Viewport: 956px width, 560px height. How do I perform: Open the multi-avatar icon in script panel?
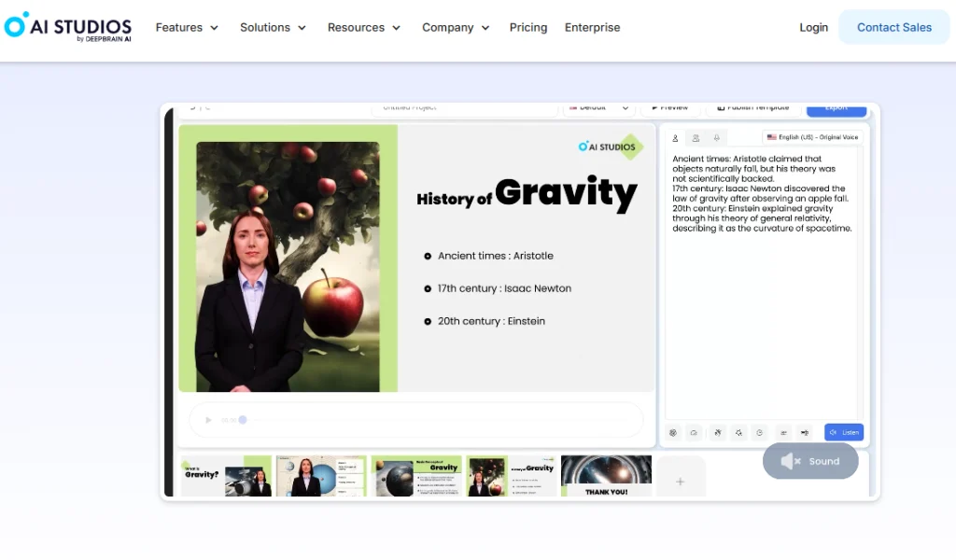pyautogui.click(x=696, y=137)
